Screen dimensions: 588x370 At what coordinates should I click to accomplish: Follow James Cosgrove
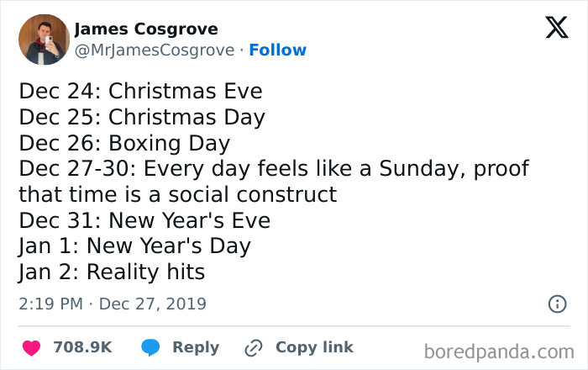tap(278, 50)
